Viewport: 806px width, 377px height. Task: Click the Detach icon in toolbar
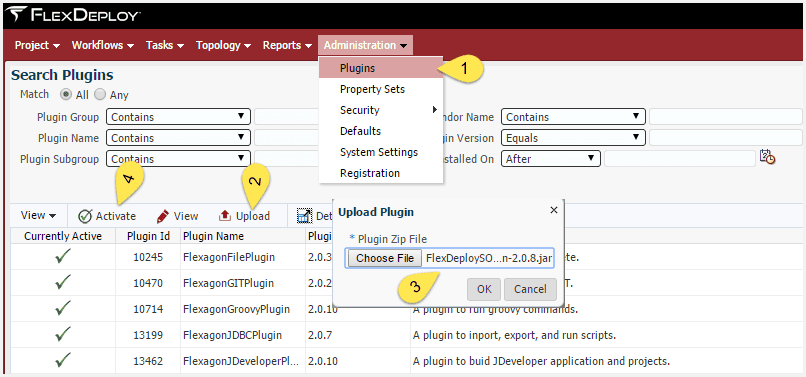(304, 216)
